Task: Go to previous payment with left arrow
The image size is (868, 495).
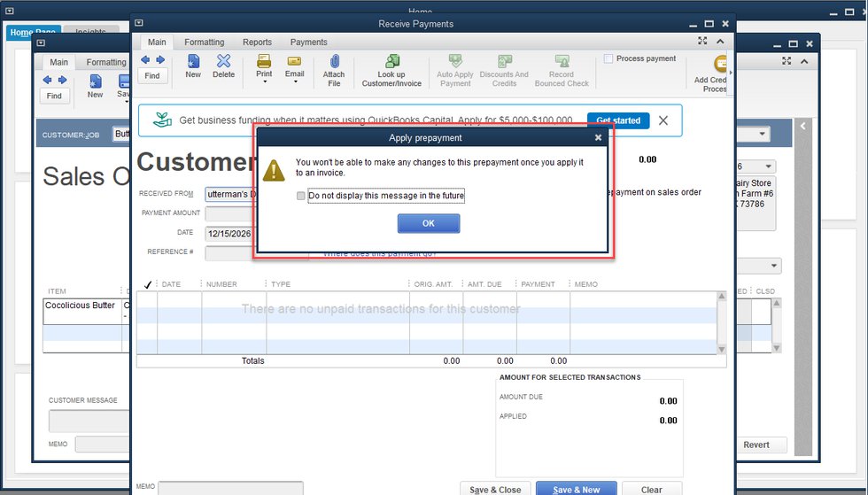Action: point(146,60)
